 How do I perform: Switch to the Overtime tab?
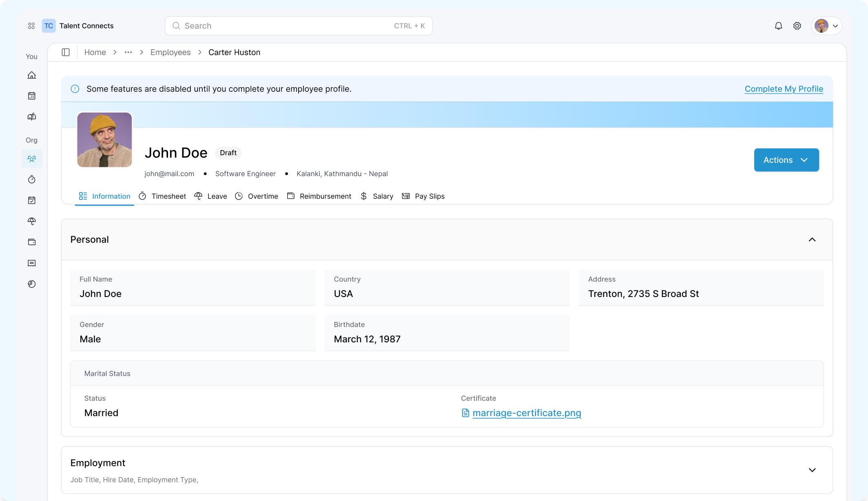[x=257, y=196]
